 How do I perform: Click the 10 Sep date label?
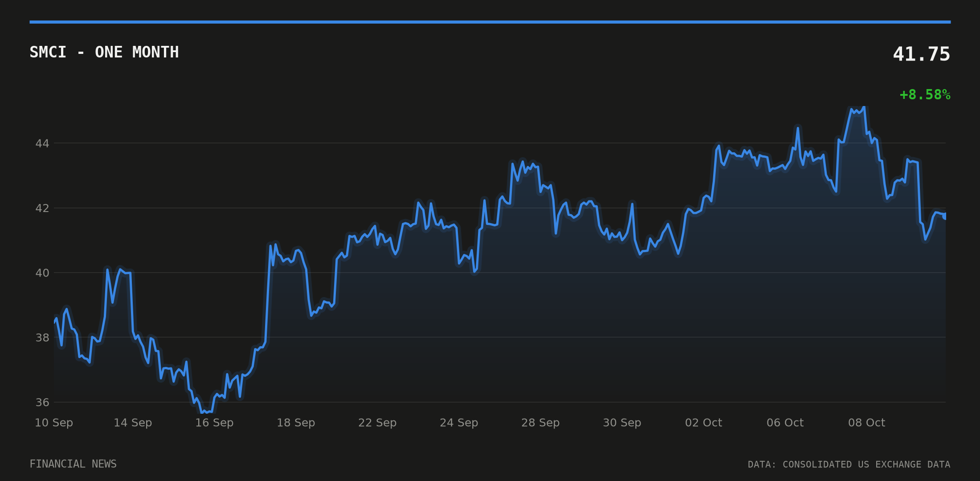tap(54, 423)
